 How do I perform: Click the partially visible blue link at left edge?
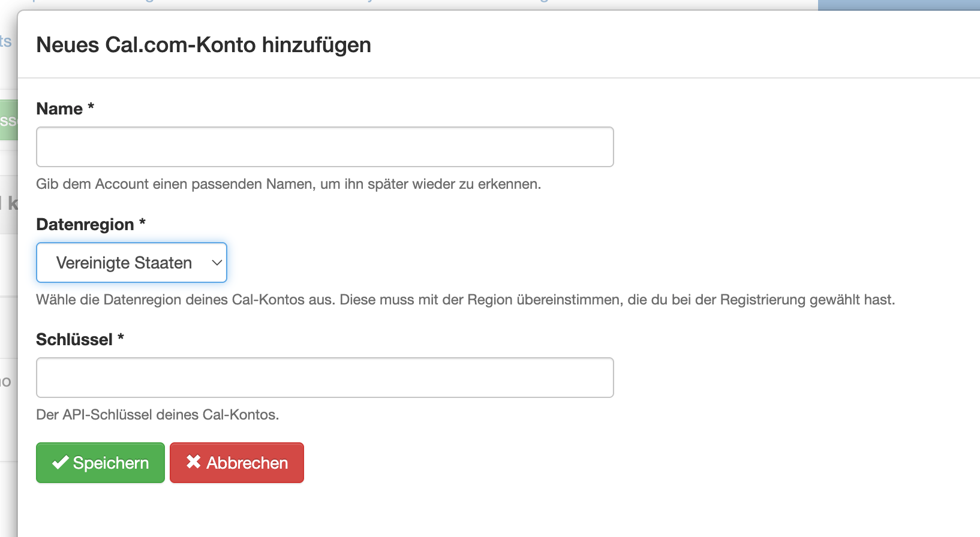pyautogui.click(x=6, y=41)
